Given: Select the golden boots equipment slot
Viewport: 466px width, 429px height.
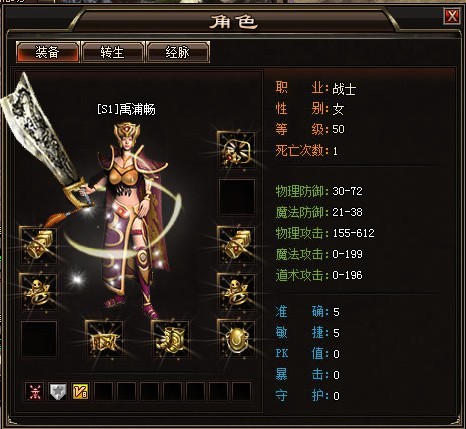Looking at the screenshot, I should point(170,339).
